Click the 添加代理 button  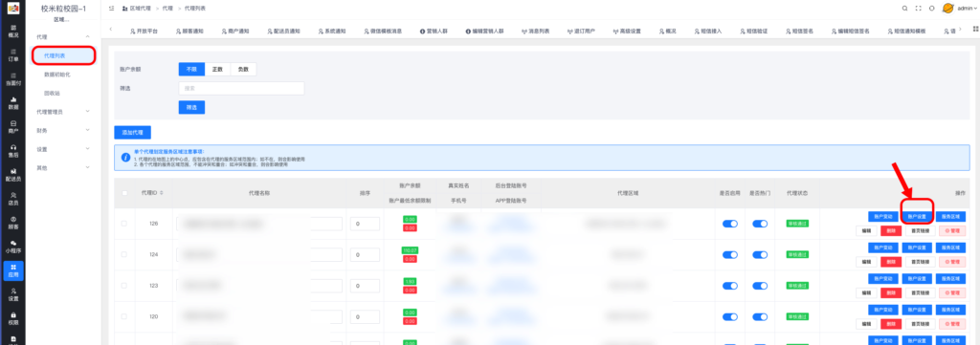point(132,132)
